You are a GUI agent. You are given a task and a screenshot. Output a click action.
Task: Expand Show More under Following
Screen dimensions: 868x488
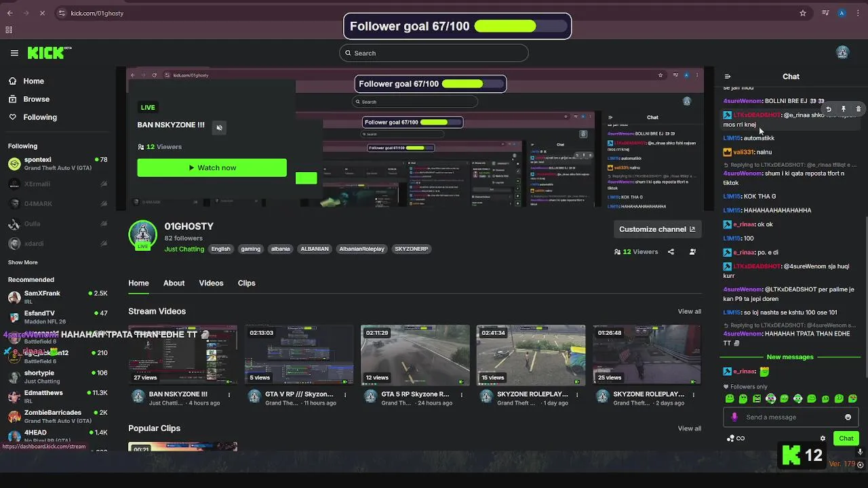(23, 262)
